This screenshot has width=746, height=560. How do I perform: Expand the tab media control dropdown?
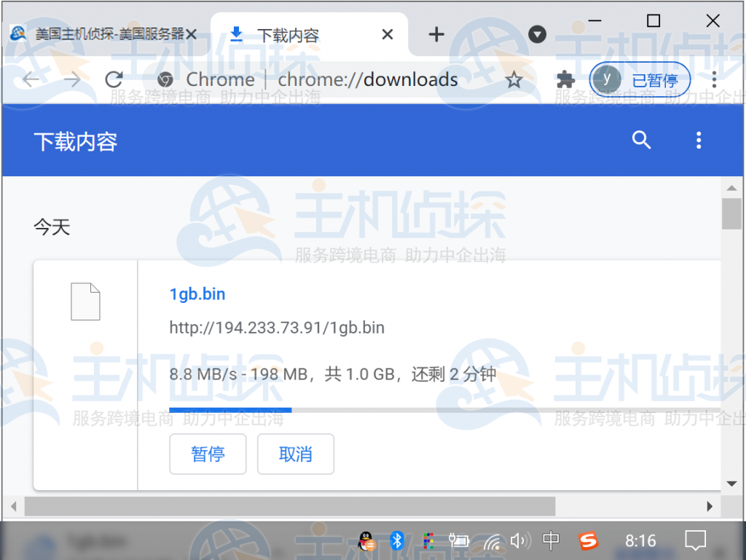(537, 34)
